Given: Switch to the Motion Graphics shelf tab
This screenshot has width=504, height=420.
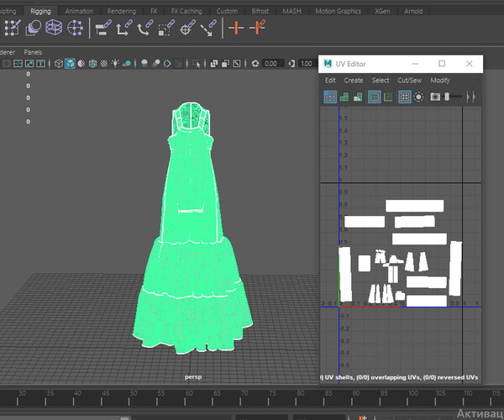Looking at the screenshot, I should pyautogui.click(x=339, y=11).
